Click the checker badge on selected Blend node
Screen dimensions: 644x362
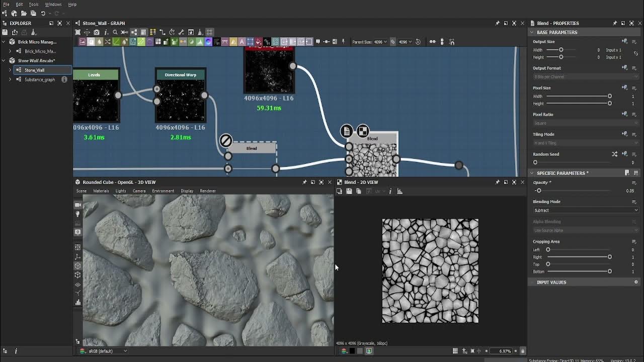point(362,131)
